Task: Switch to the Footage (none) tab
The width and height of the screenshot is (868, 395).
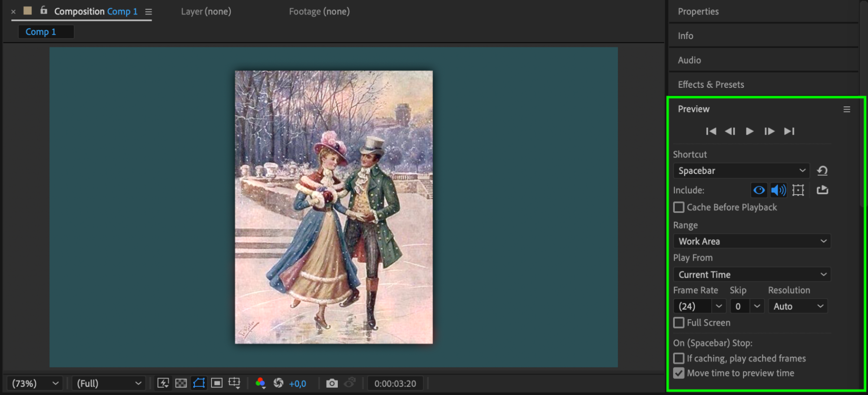Action: tap(319, 12)
